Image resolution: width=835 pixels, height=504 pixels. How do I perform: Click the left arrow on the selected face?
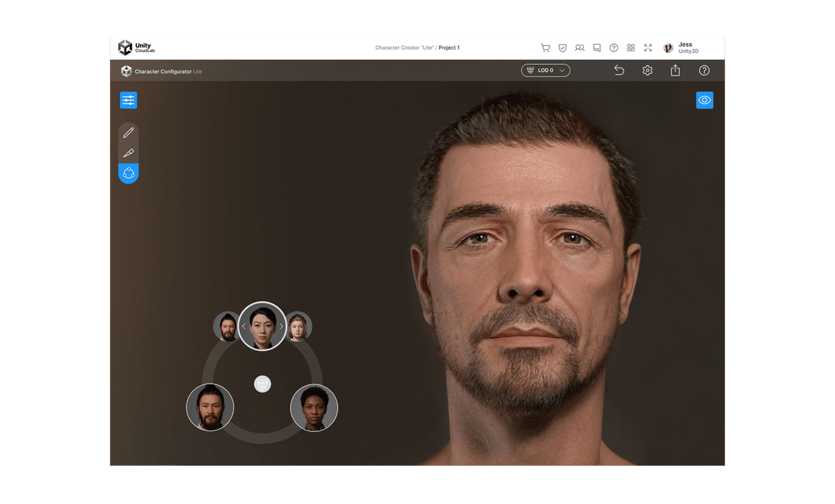243,325
